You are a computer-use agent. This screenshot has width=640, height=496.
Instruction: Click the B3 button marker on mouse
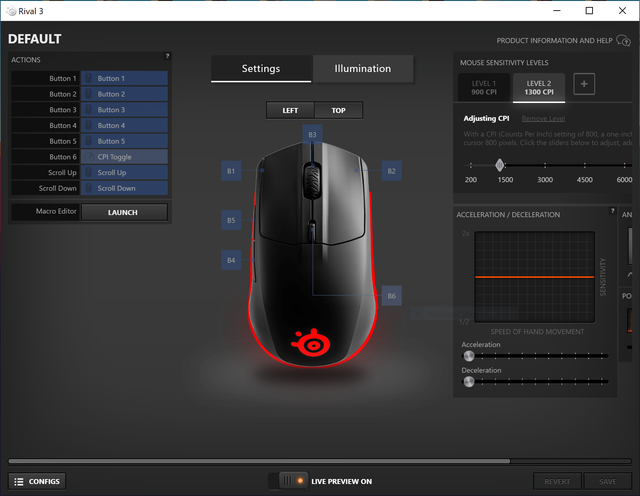[312, 134]
